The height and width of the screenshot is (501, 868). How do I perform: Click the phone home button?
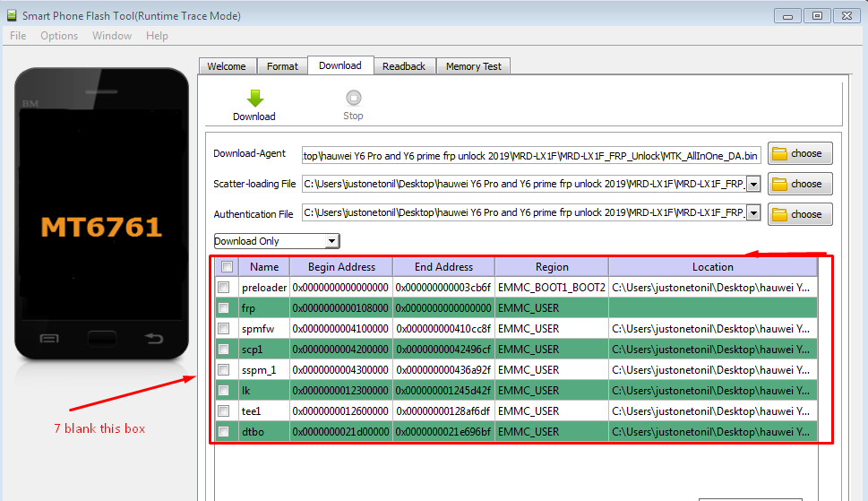102,338
